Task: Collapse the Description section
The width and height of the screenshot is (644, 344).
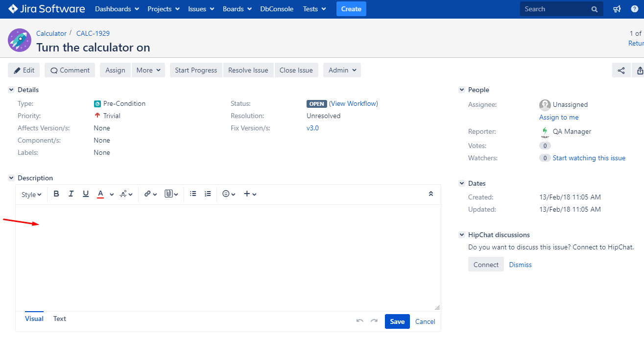Action: coord(11,178)
